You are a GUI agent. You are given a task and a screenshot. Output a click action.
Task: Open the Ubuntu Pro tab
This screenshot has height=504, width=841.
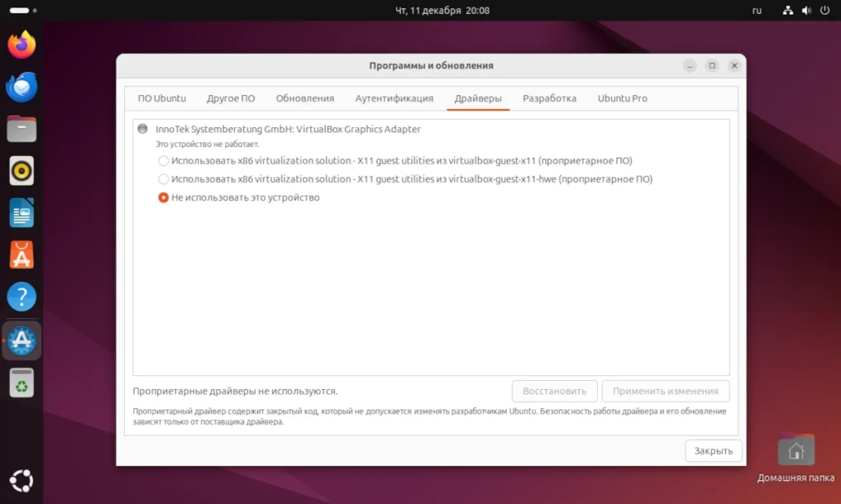coord(623,99)
